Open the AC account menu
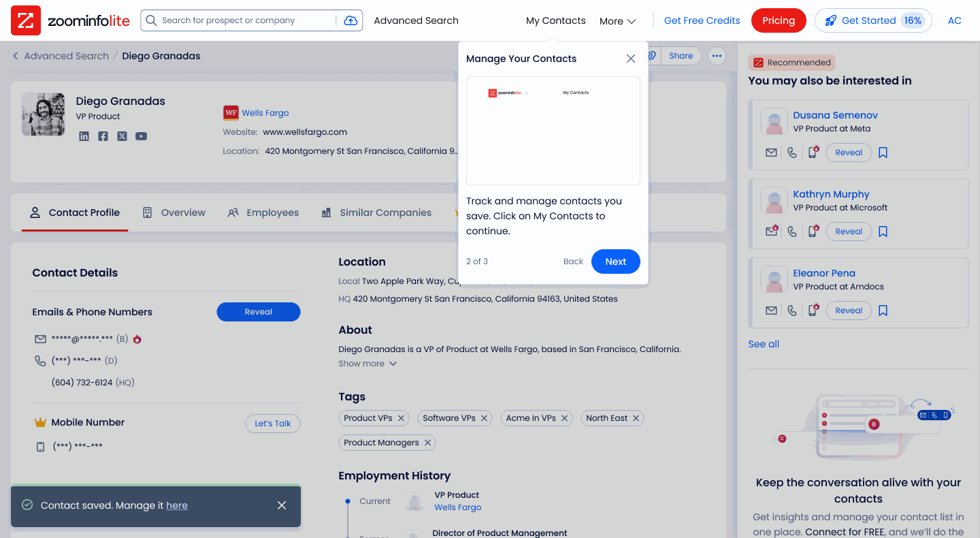This screenshot has width=980, height=538. tap(955, 20)
